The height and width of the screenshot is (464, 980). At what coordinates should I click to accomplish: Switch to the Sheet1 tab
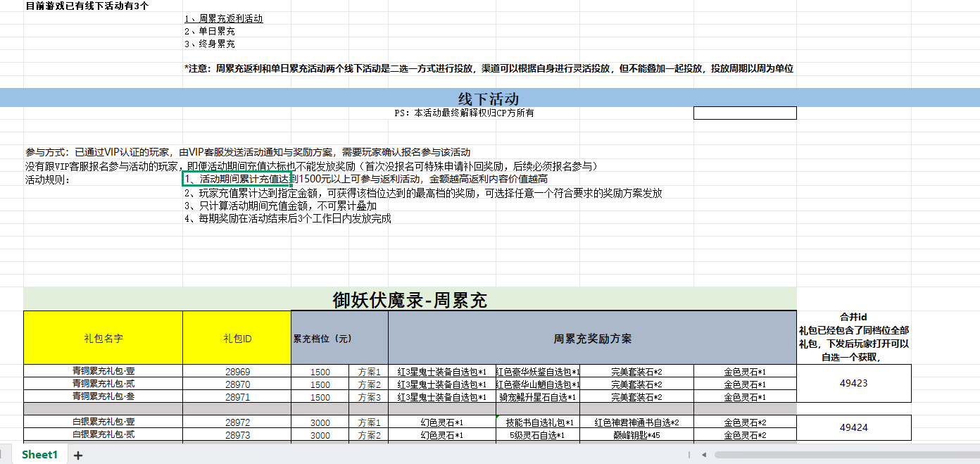(39, 455)
